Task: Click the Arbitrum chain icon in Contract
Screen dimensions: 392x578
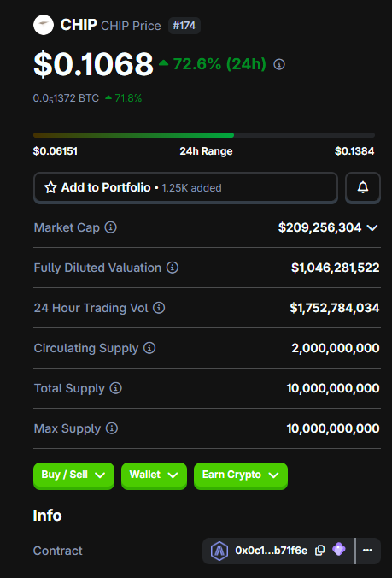Action: tap(219, 551)
